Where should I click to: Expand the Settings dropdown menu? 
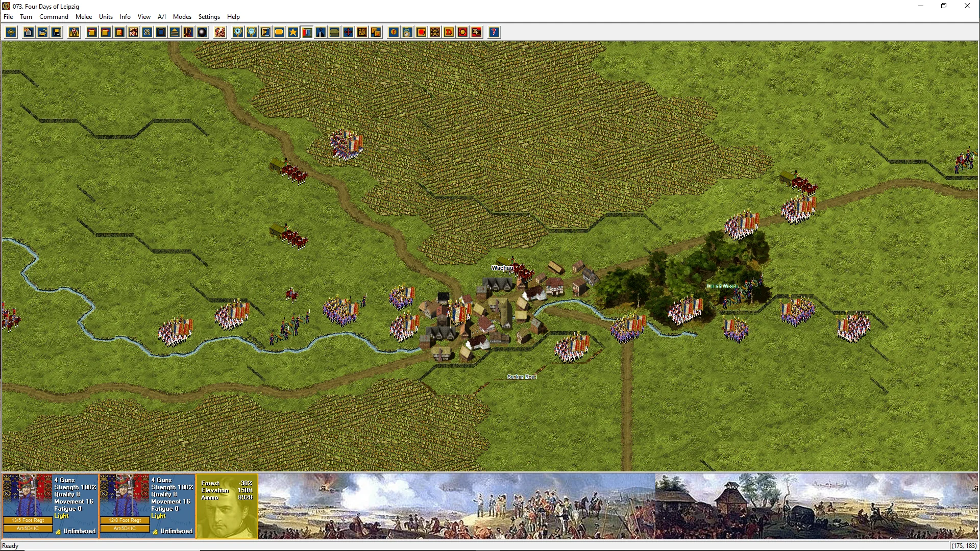(x=209, y=17)
